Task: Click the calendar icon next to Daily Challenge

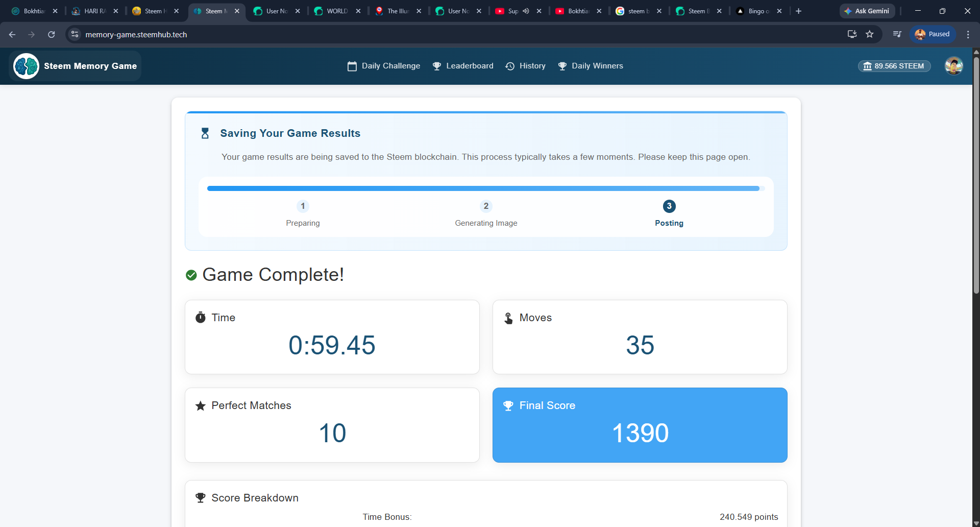Action: point(352,66)
